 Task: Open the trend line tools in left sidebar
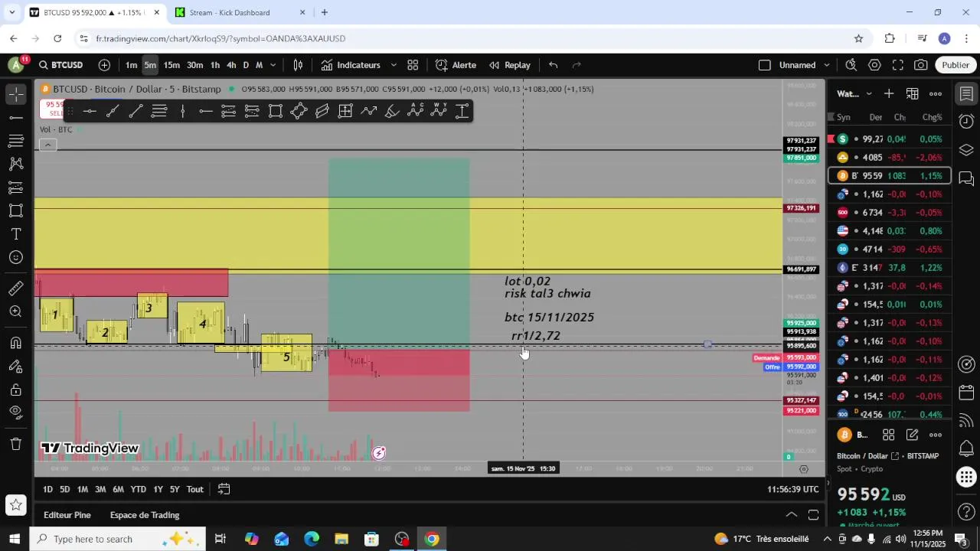[16, 118]
